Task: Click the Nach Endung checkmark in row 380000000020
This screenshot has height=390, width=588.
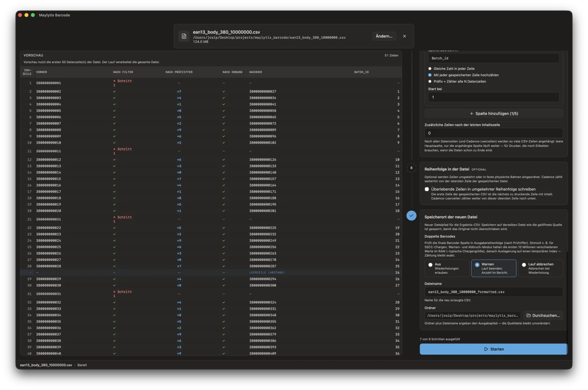Action: tap(223, 211)
